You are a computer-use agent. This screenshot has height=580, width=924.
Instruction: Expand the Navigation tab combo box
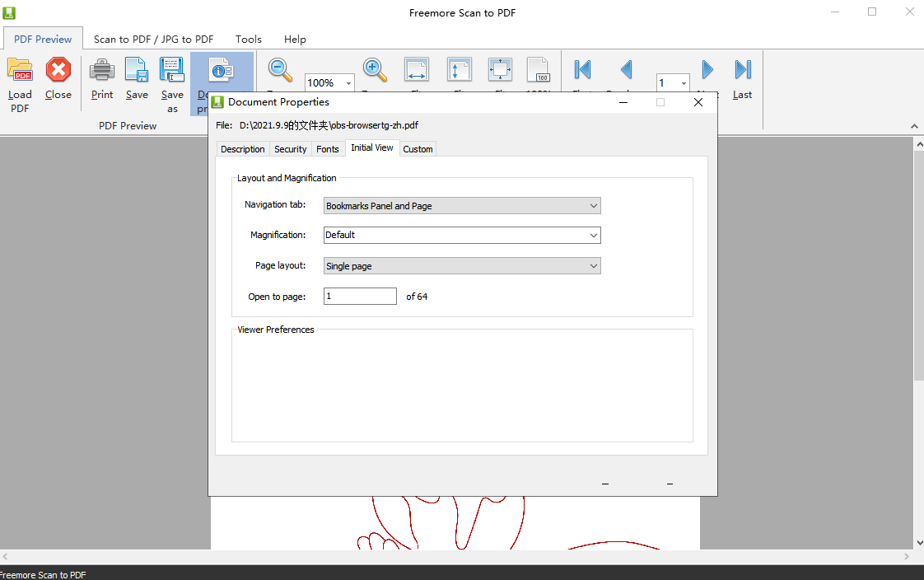pyautogui.click(x=594, y=206)
